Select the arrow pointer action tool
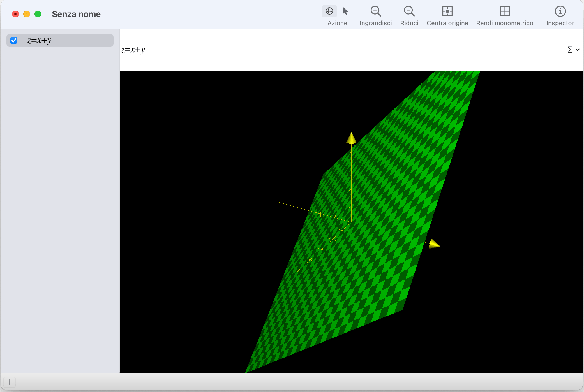The width and height of the screenshot is (584, 392). coord(345,11)
